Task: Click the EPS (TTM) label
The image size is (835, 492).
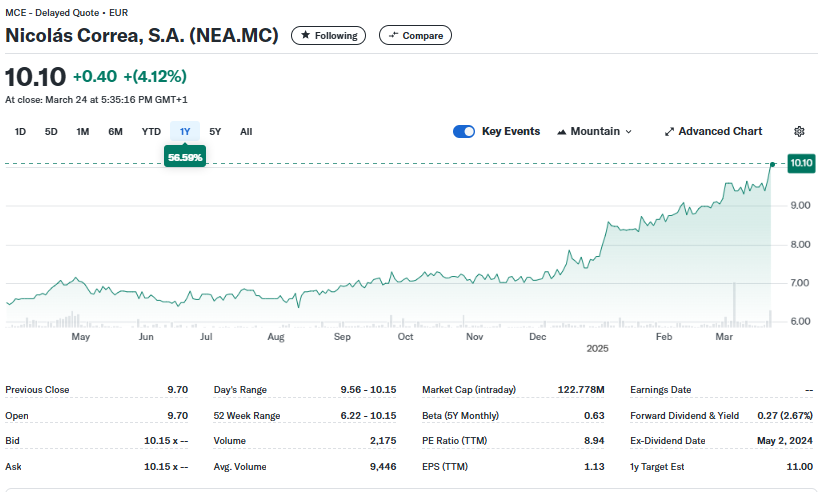Action: coord(445,467)
